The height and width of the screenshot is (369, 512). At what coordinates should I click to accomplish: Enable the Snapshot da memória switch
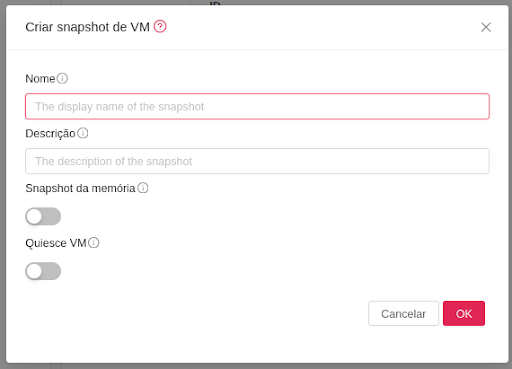43,217
